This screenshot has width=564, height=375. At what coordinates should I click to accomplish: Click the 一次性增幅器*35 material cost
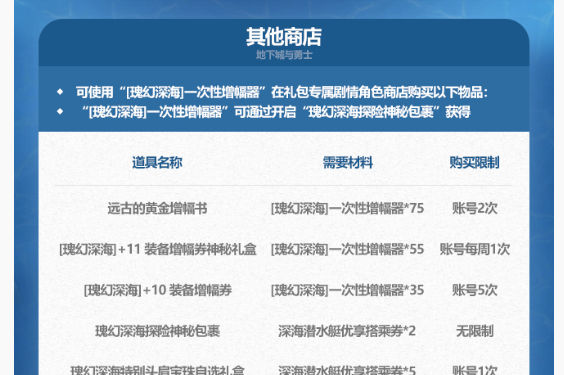coord(347,290)
